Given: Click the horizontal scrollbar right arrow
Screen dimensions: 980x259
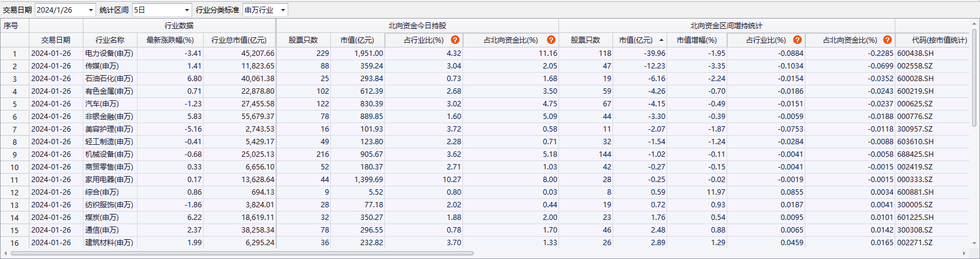Looking at the screenshot, I should pos(965,253).
